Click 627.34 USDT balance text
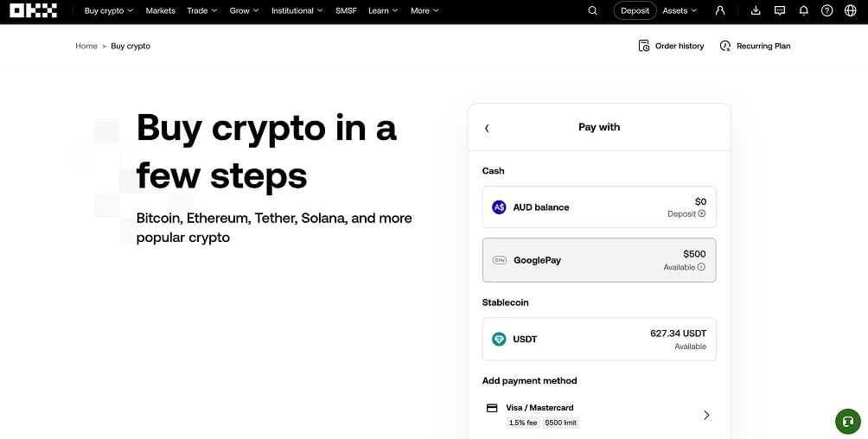Image resolution: width=868 pixels, height=439 pixels. pyautogui.click(x=678, y=334)
